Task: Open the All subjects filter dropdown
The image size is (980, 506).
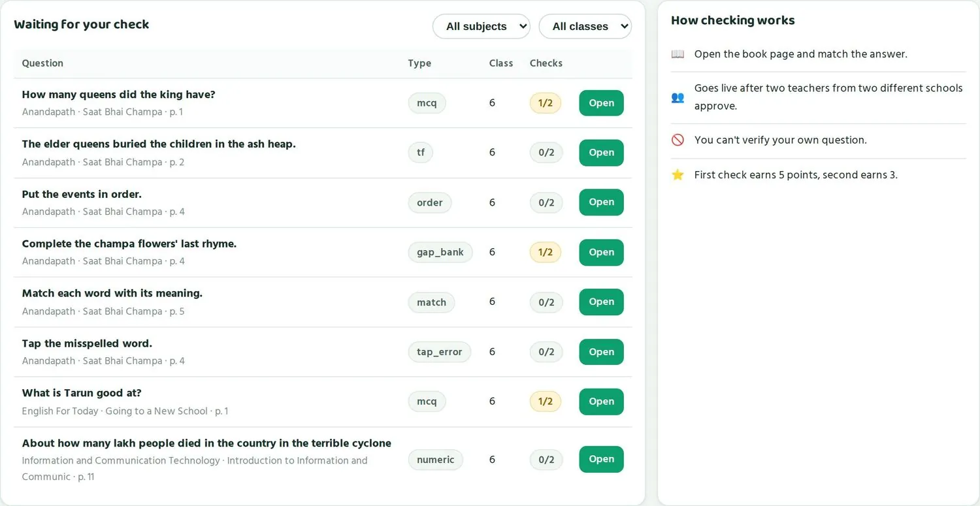Action: [482, 26]
